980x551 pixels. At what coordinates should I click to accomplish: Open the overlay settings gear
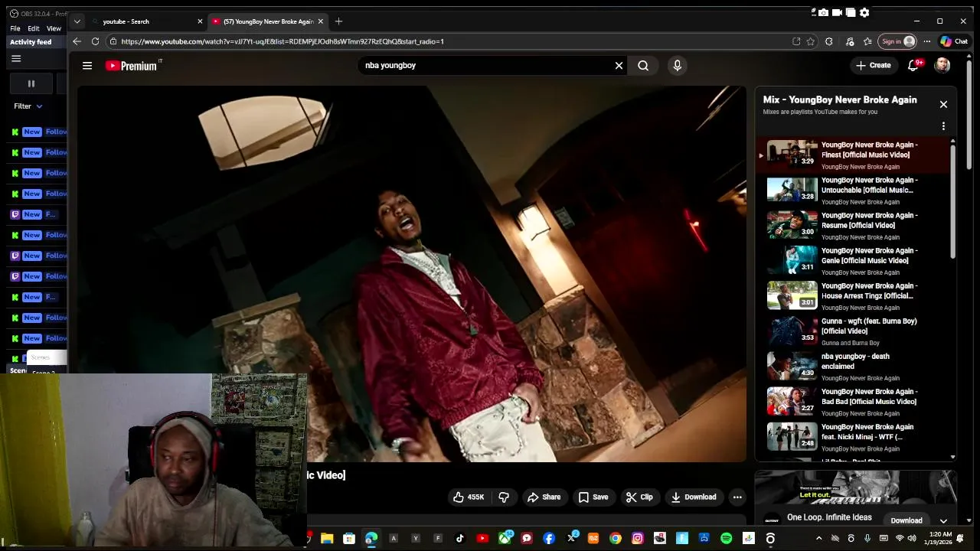864,12
